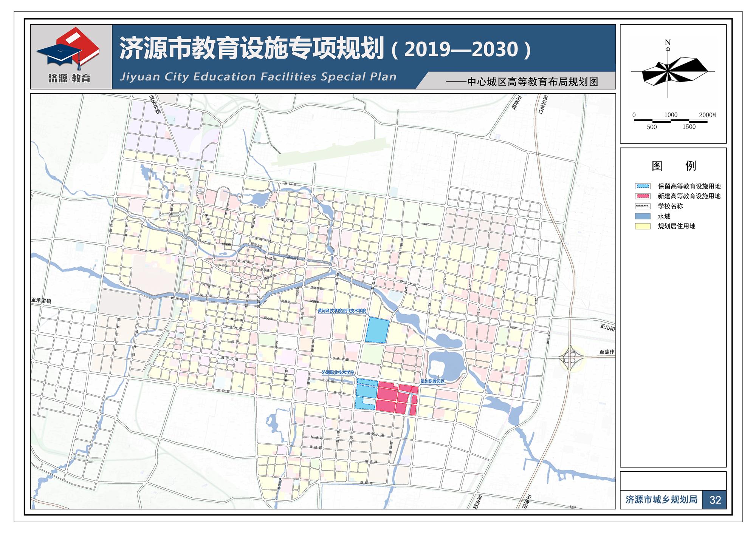Screen dimensions: 756x534
Task: Click the 至承留镇 direction label
Action: (x=41, y=301)
